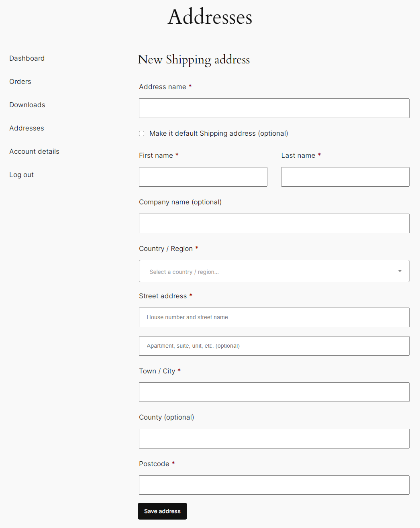Select the Addresses menu link

[27, 128]
